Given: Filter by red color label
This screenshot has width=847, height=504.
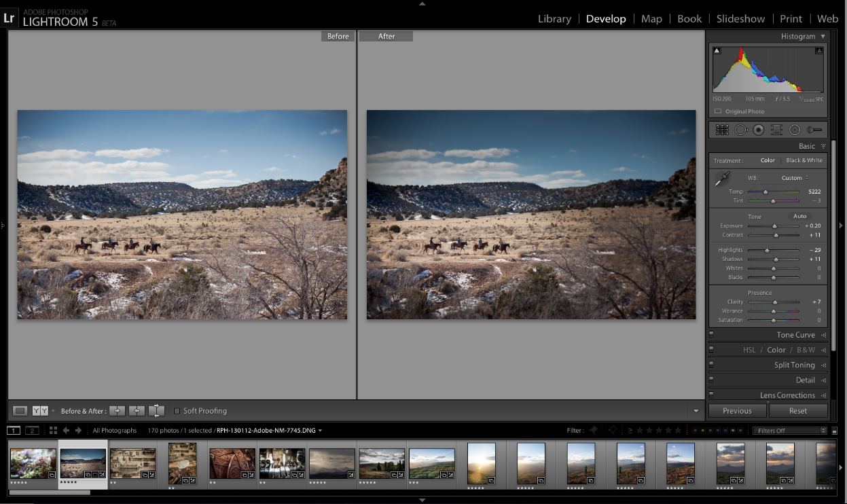Looking at the screenshot, I should tap(694, 431).
